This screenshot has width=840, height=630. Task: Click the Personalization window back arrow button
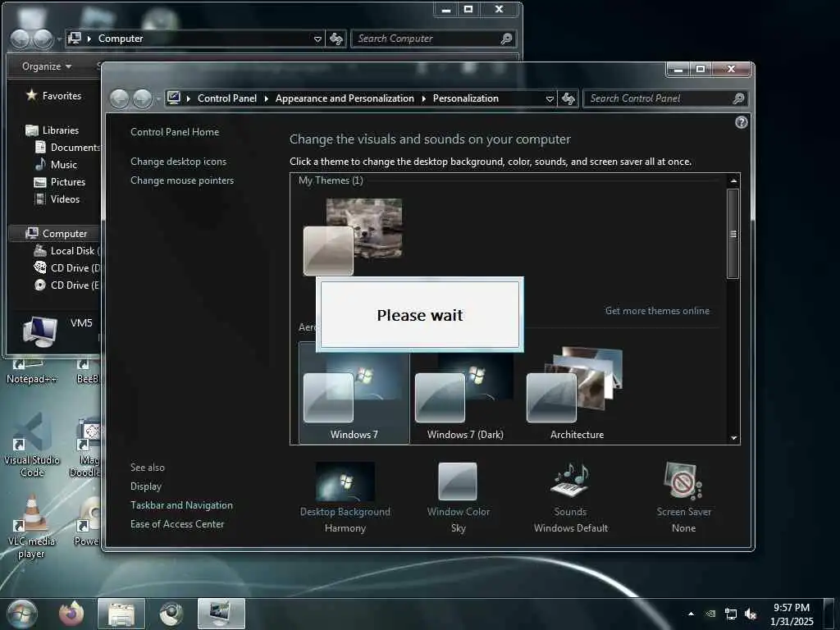pos(120,98)
